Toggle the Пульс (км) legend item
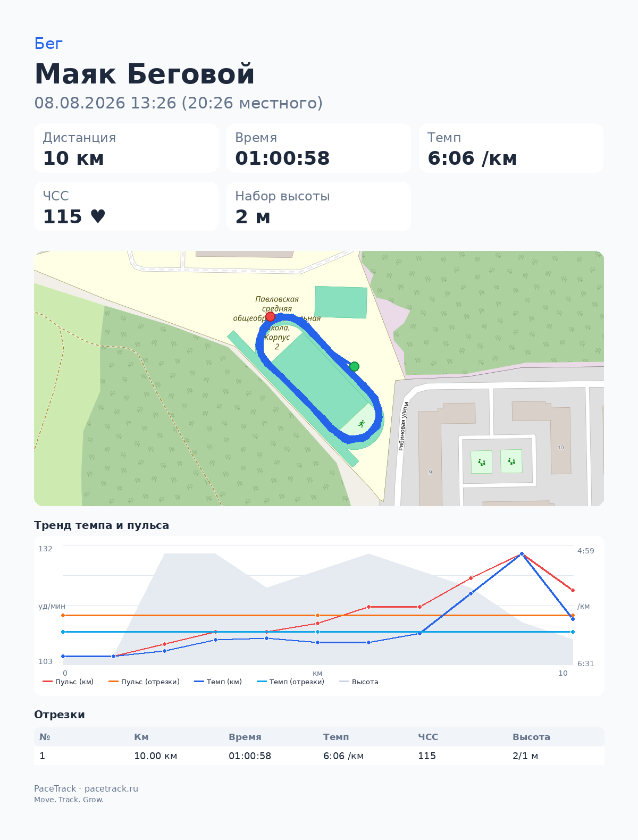This screenshot has width=638, height=840. coord(68,682)
